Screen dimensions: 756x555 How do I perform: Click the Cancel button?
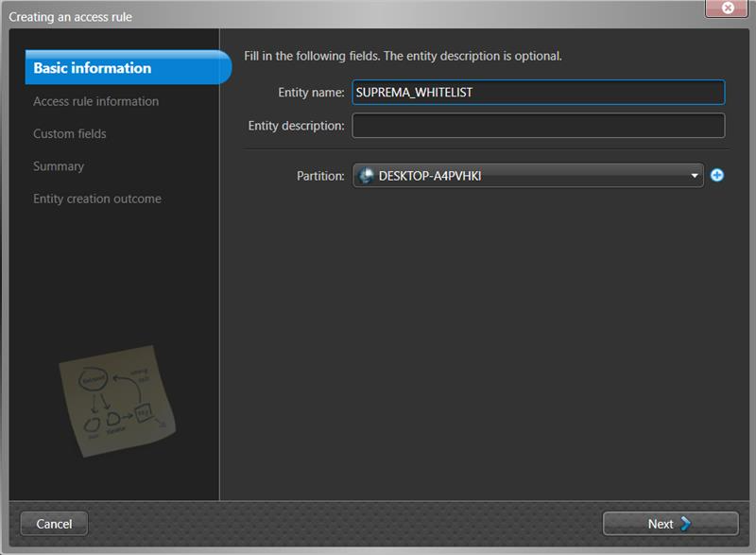(54, 524)
